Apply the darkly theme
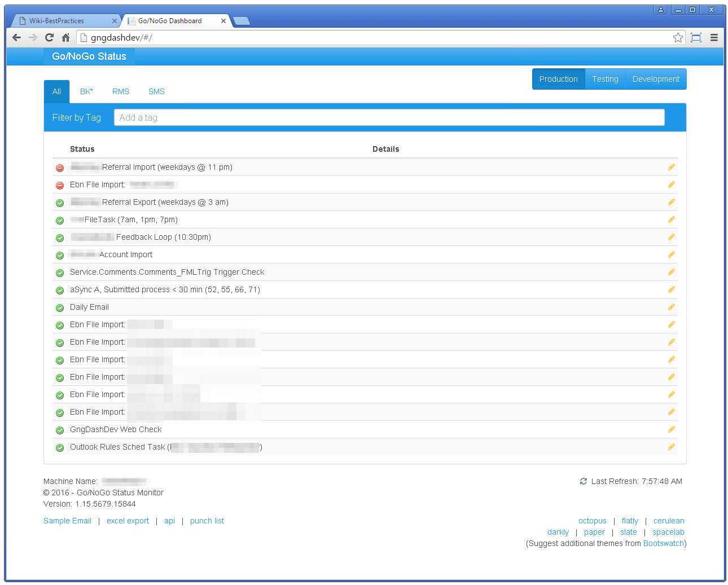This screenshot has width=728, height=585. [558, 532]
